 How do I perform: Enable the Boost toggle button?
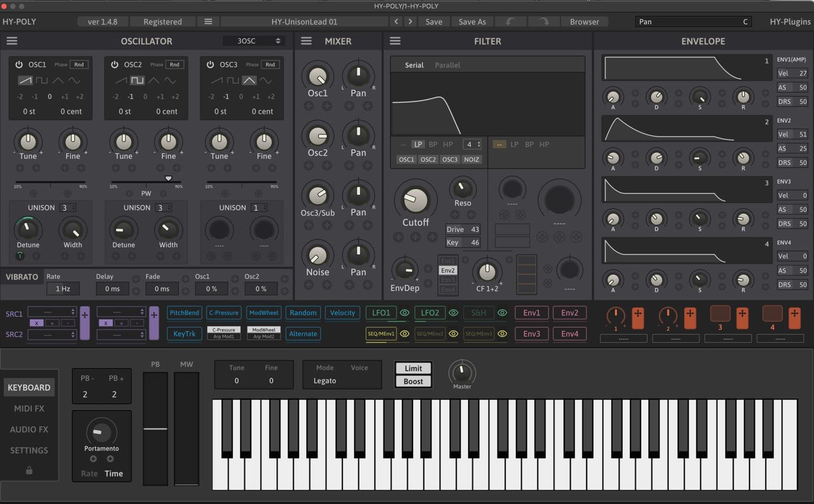point(413,381)
